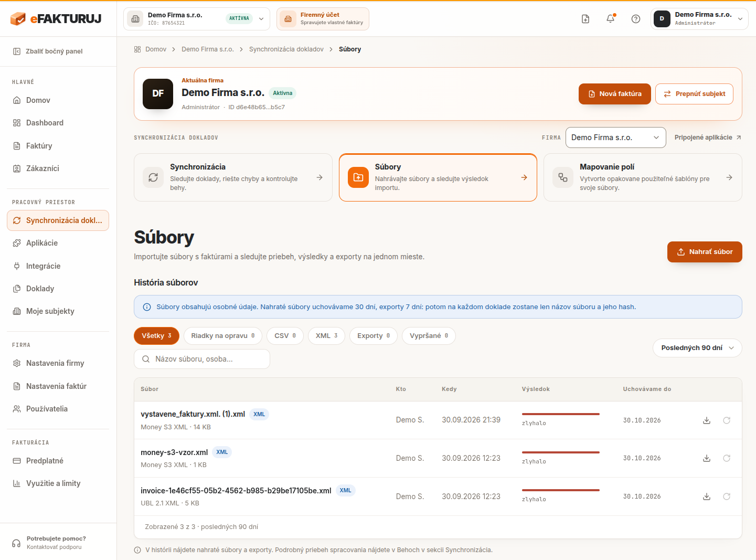Image resolution: width=756 pixels, height=560 pixels.
Task: Switch to Exporty filter
Action: point(374,336)
